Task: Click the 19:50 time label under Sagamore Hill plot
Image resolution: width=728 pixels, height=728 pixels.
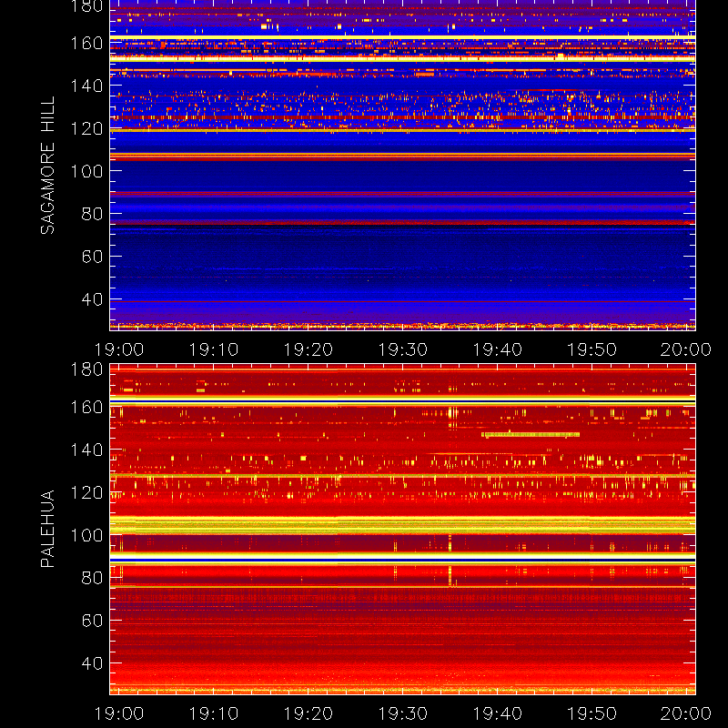Action: coord(591,349)
